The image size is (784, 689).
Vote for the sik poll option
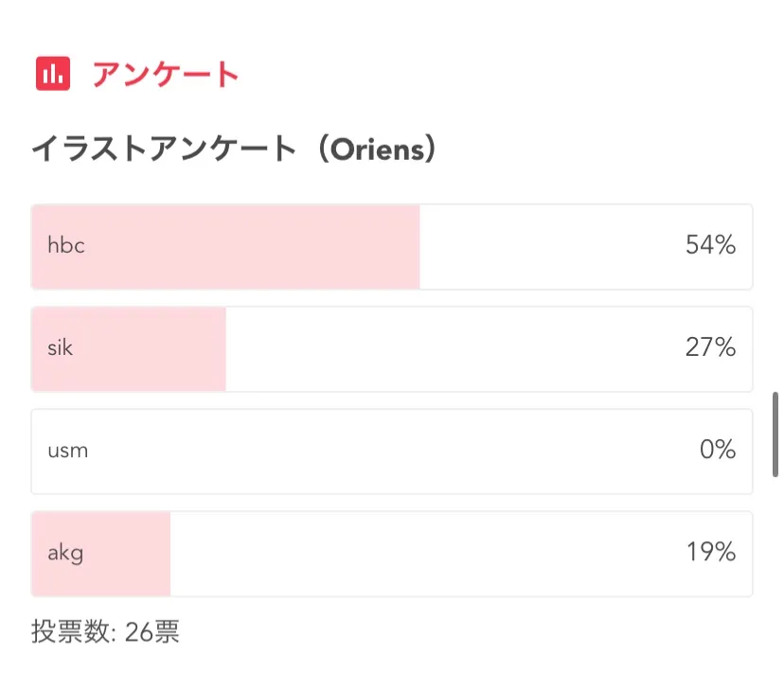391,349
